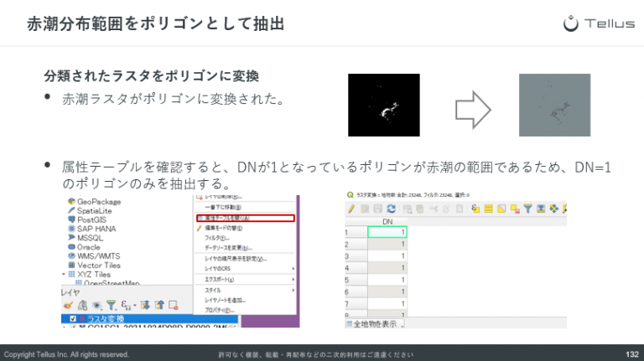Open the dropdown arrow beside the epsilon filter icon
Screen dimensions: 644x361
(x=134, y=306)
